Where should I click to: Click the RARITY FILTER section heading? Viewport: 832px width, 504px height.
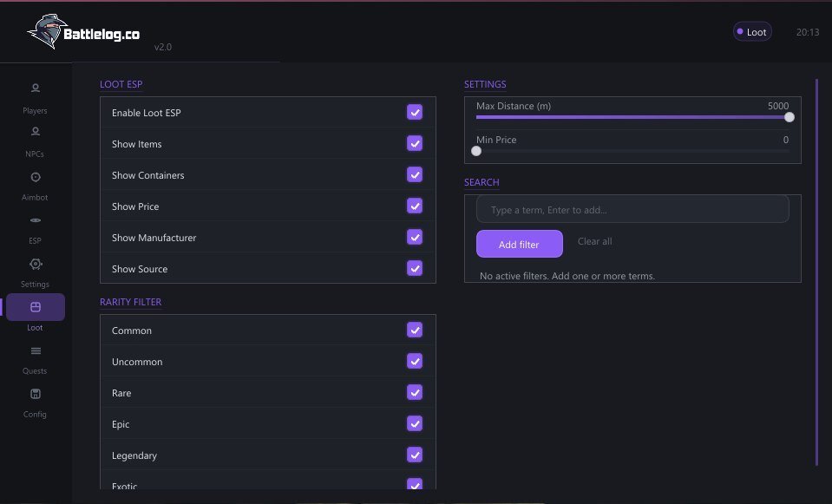pyautogui.click(x=130, y=302)
